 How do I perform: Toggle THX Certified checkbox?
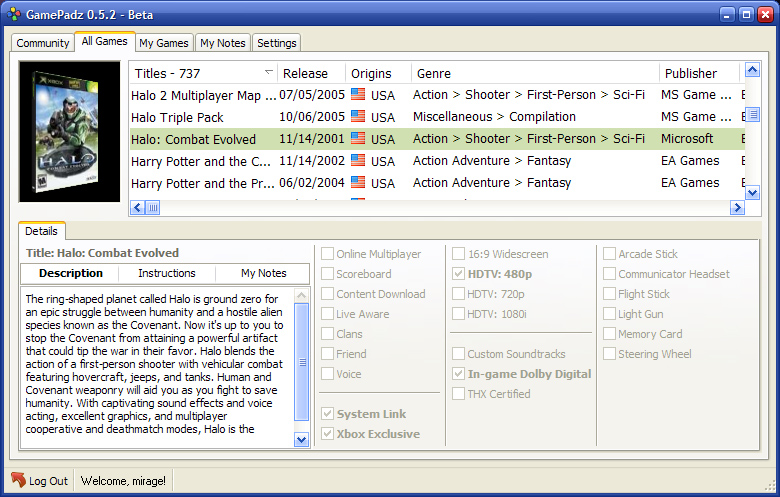tap(459, 394)
